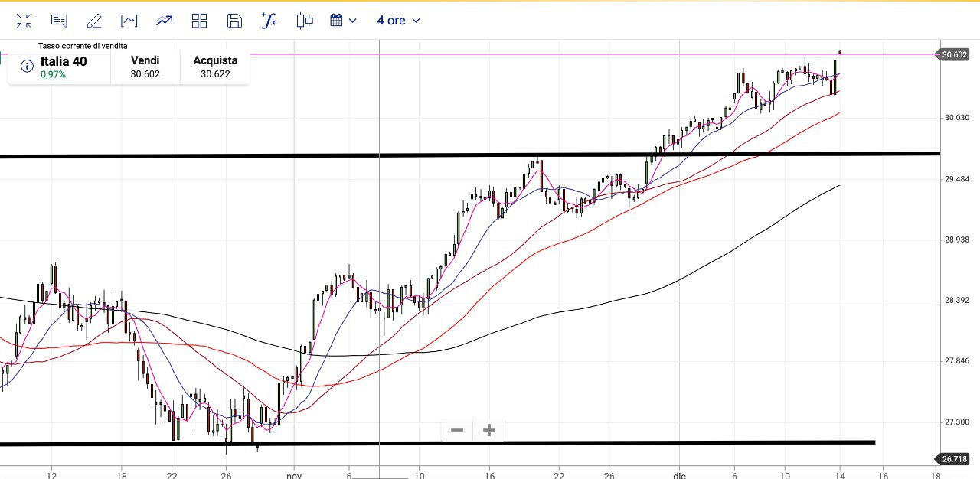This screenshot has width=980, height=479.
Task: Click the 26.718 price axis label
Action: coord(955,459)
